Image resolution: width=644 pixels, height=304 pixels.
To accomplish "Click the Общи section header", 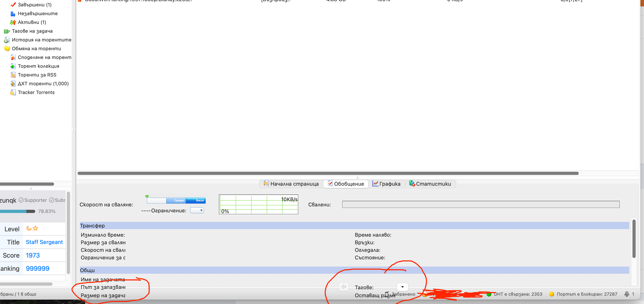I will 354,270.
